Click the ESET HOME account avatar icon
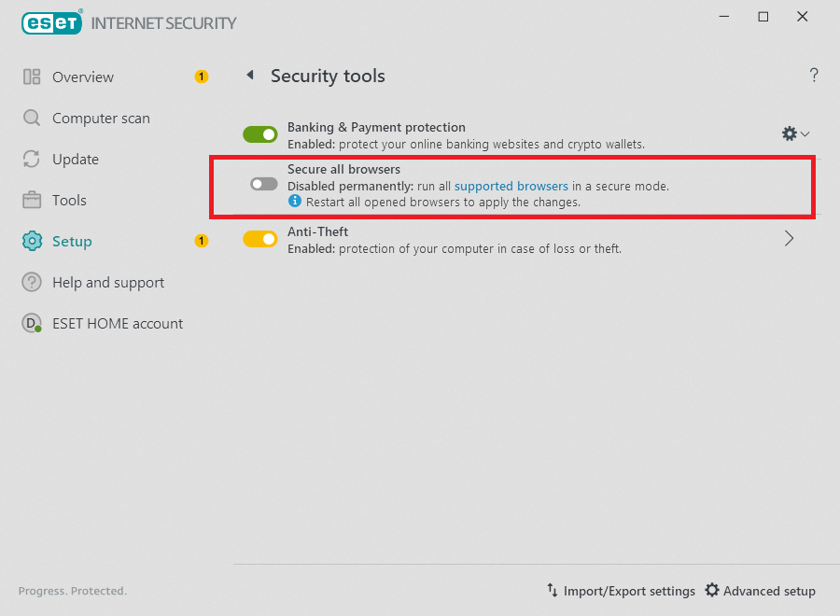The height and width of the screenshot is (616, 840). pyautogui.click(x=32, y=324)
